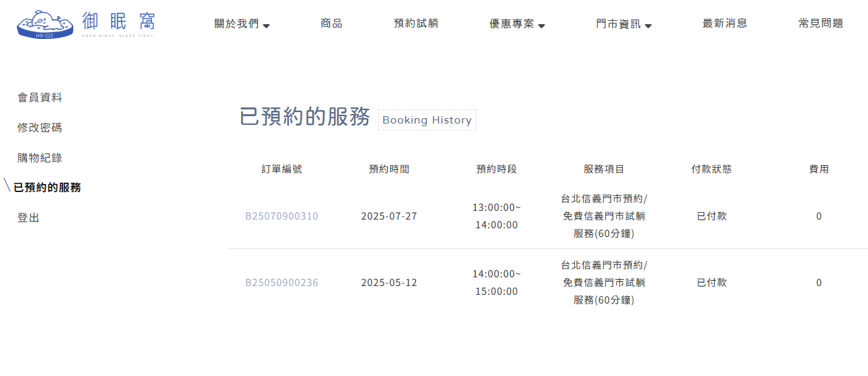
Task: Open 修改密碼 in the sidebar
Action: (40, 128)
